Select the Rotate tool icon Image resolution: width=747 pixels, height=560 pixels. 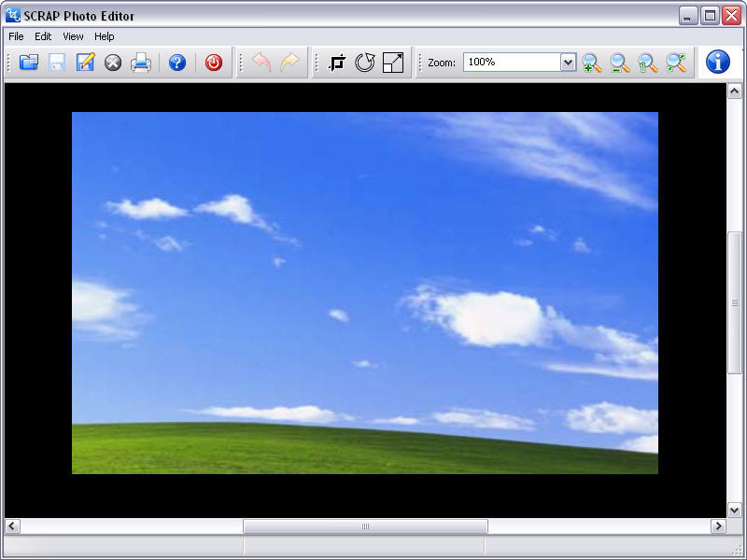(365, 63)
